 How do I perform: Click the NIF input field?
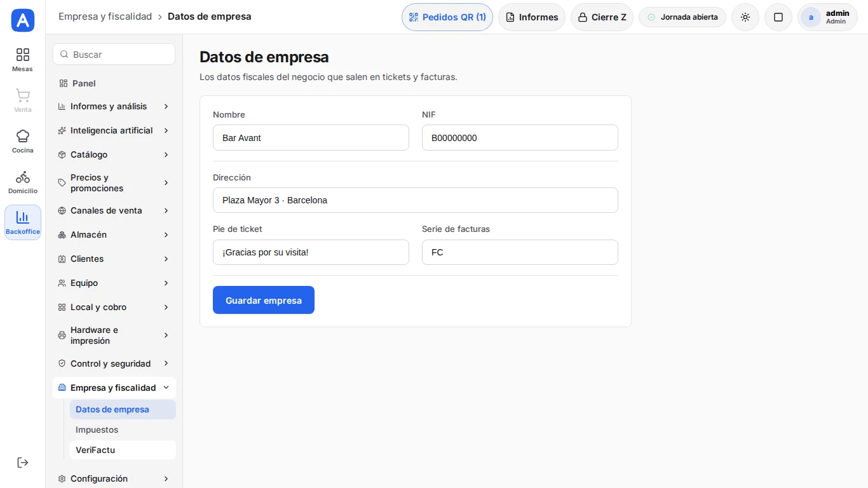520,138
